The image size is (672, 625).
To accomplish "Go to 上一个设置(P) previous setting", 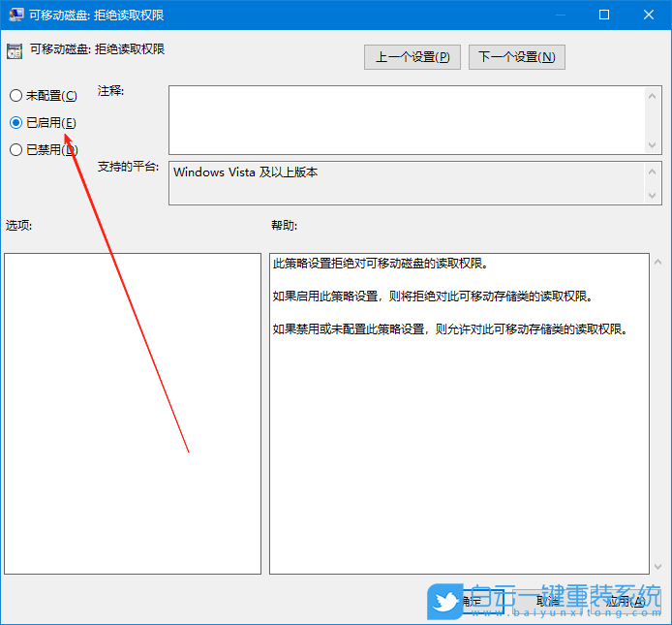I will coord(412,57).
